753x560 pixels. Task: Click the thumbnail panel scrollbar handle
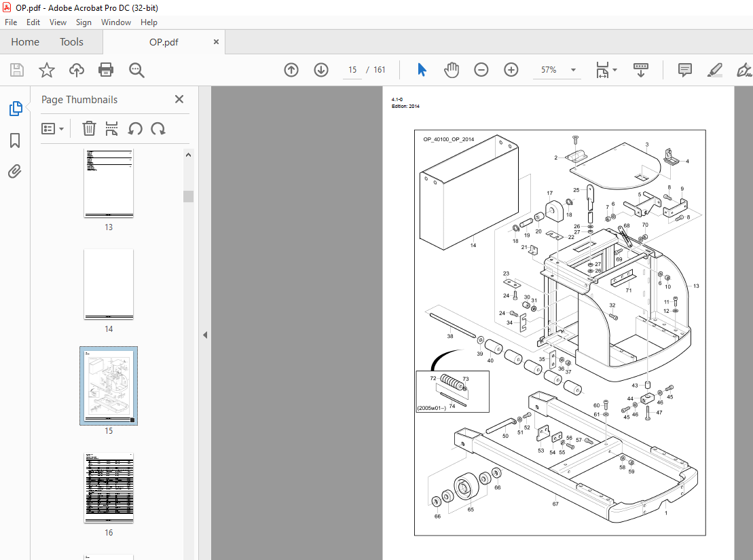(188, 196)
